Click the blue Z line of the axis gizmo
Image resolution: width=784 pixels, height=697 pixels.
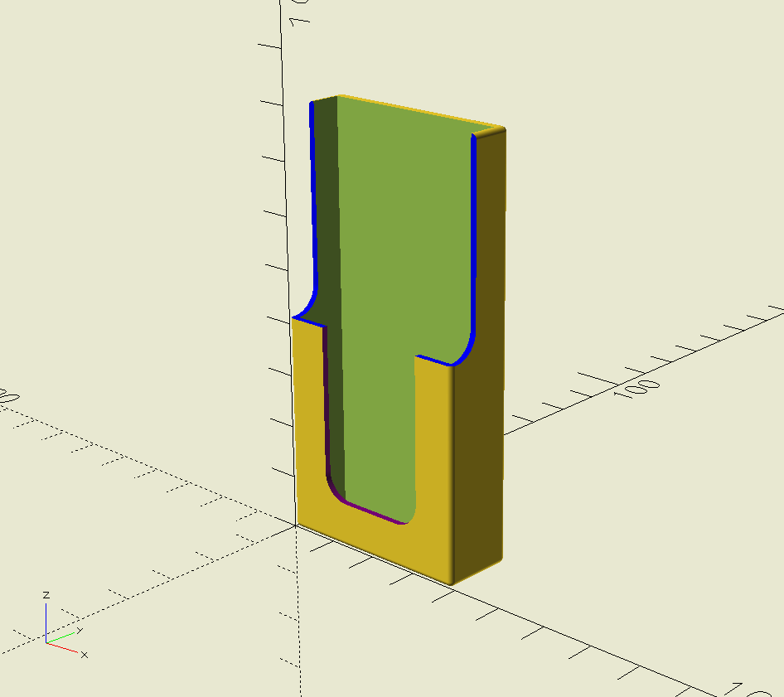click(46, 622)
